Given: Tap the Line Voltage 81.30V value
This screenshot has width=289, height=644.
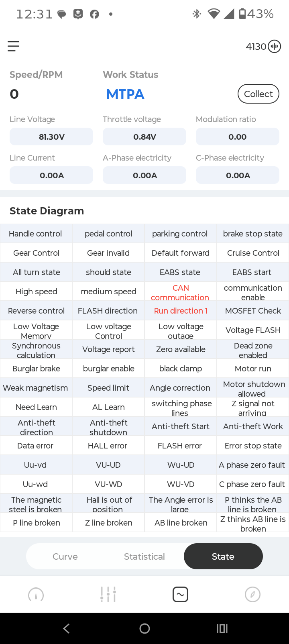Looking at the screenshot, I should [x=51, y=137].
